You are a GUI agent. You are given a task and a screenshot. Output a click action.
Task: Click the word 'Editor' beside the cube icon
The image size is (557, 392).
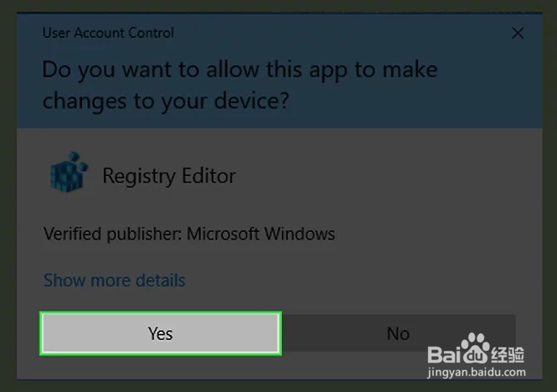(x=209, y=176)
